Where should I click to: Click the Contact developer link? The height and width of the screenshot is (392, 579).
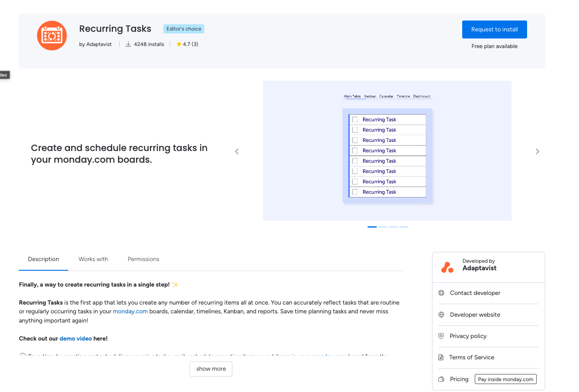(475, 293)
